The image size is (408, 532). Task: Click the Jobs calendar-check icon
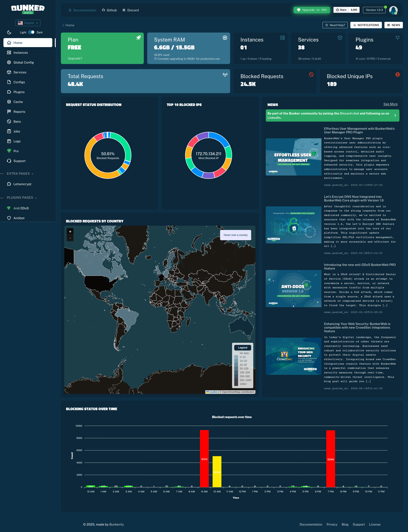9,131
